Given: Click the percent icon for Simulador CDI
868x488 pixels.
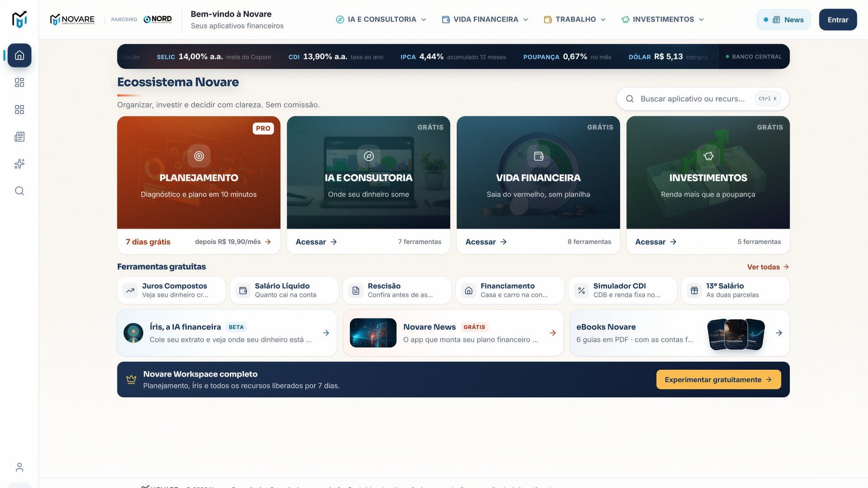Looking at the screenshot, I should point(581,291).
